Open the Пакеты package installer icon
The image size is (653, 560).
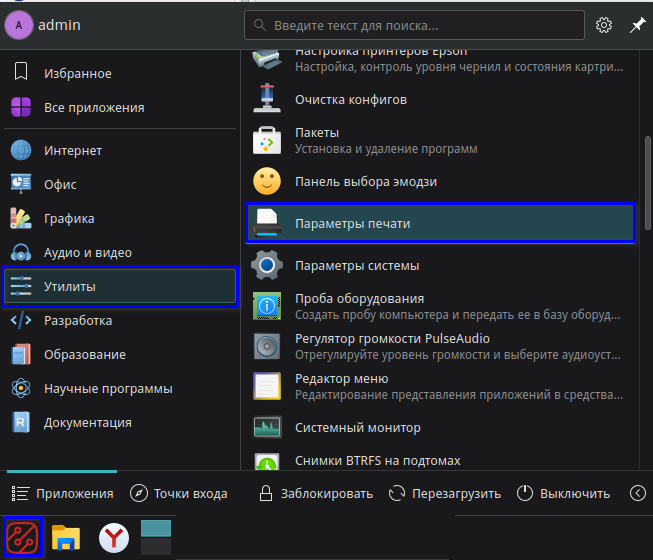(x=267, y=141)
